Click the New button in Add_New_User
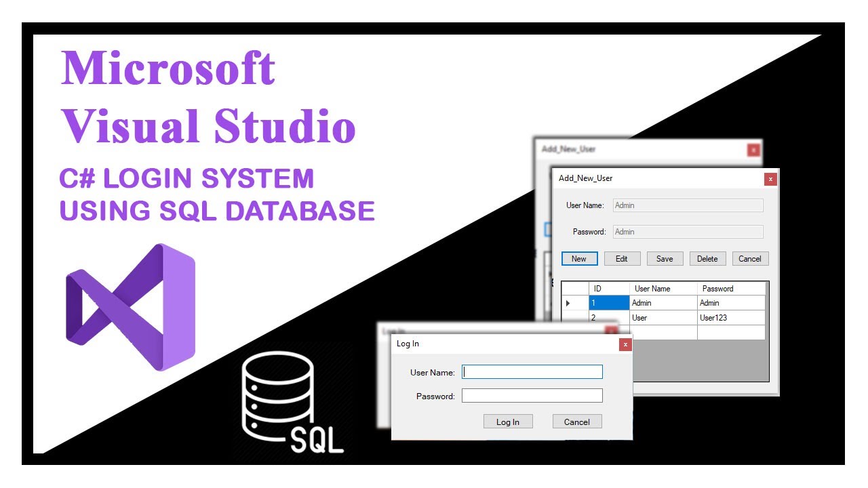 point(579,258)
